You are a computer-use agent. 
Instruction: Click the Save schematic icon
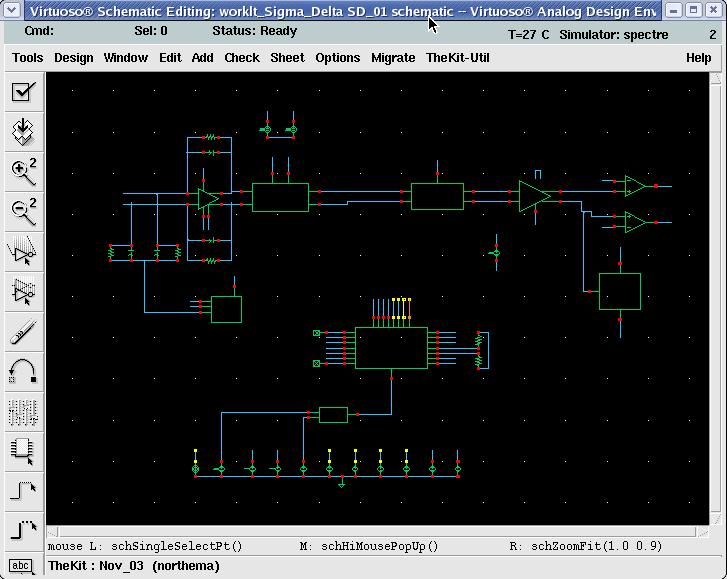23,131
